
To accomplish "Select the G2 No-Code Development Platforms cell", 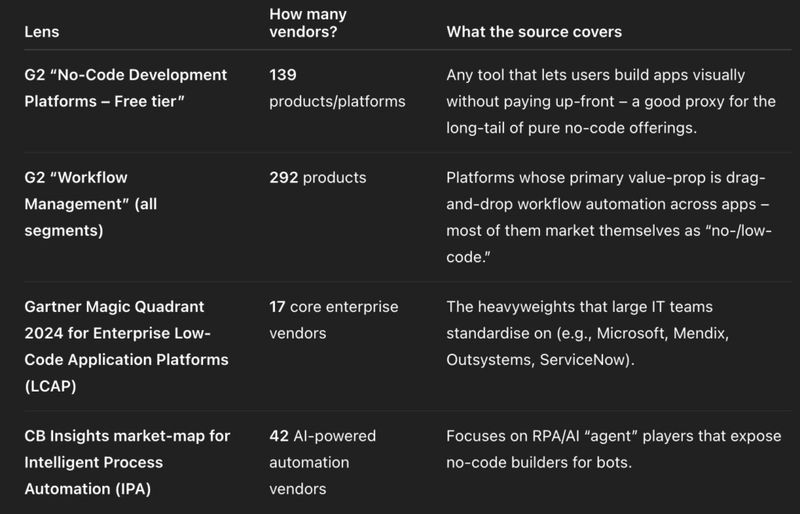I will pos(126,88).
